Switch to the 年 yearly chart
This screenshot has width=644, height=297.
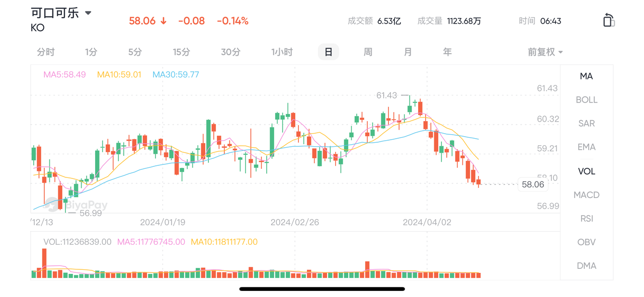tap(447, 52)
